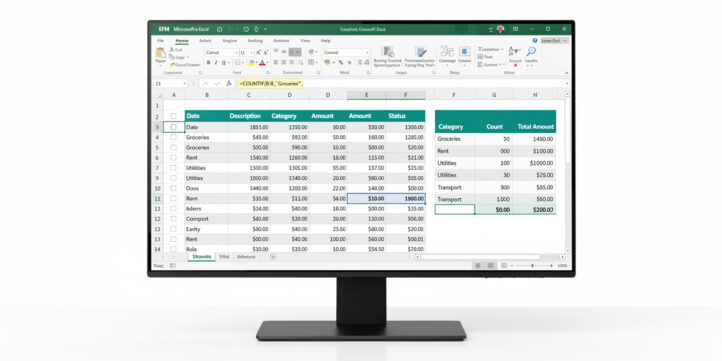Toggle Italic formatting
Screen dimensions: 722x361
(216, 63)
